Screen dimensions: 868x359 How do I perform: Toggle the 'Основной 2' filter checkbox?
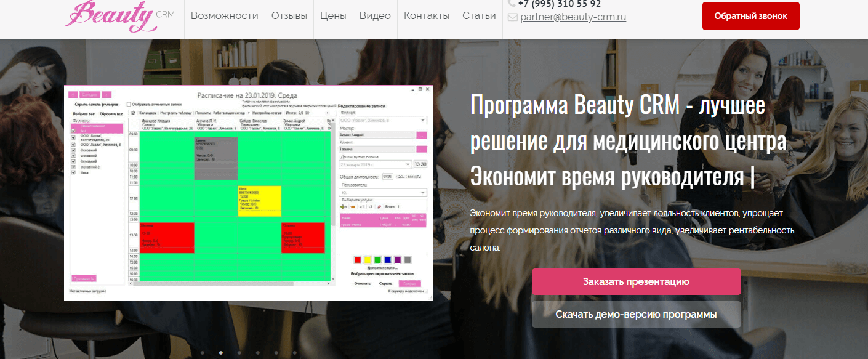pos(74,167)
